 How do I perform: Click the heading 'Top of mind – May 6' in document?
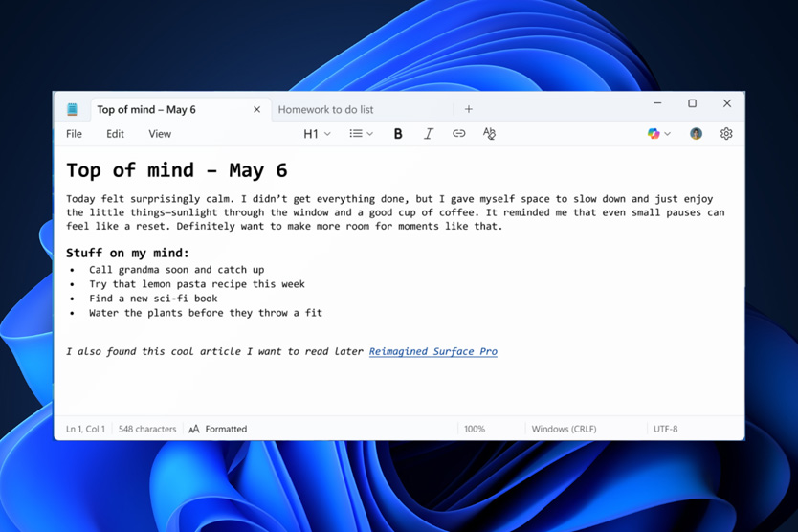point(177,170)
